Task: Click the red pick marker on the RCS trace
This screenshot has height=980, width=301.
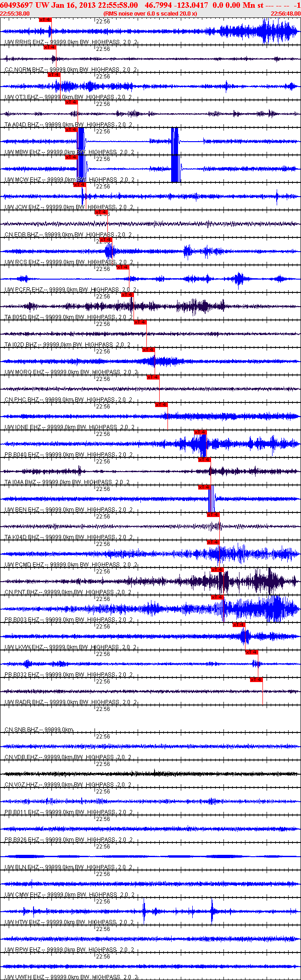Action: point(106,240)
